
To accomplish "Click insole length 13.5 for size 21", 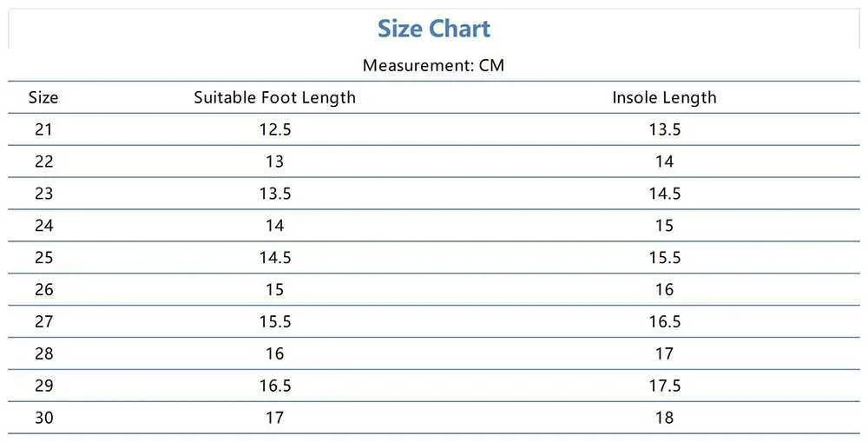I will (x=664, y=129).
